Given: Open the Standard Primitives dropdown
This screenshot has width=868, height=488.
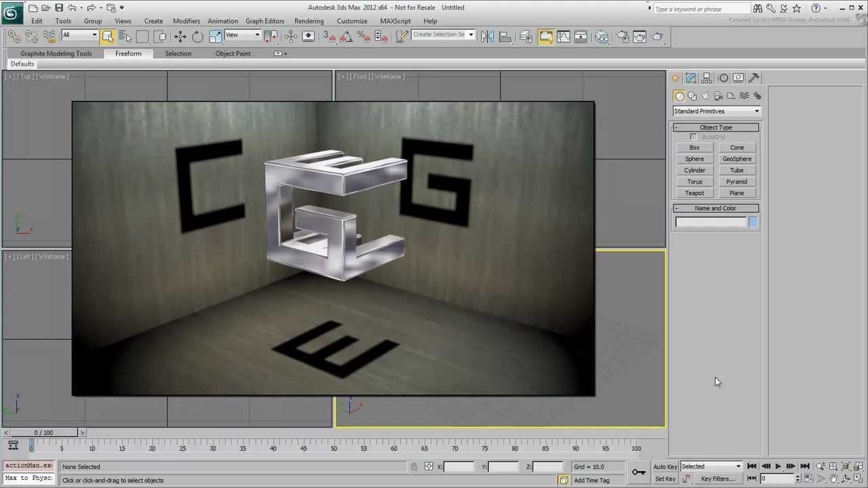Looking at the screenshot, I should (x=717, y=111).
